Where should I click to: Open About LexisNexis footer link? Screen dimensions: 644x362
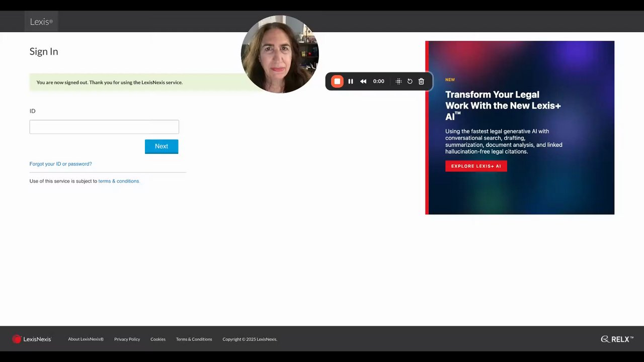tap(86, 339)
